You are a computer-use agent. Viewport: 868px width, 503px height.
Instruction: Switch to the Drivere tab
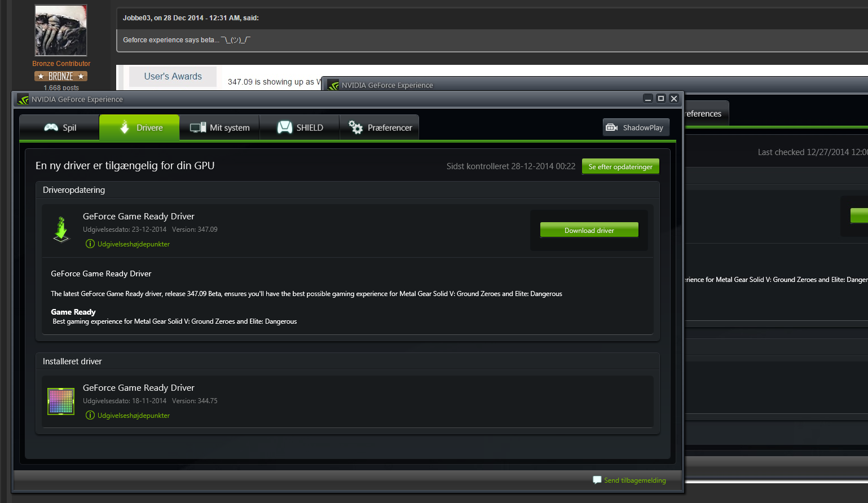(139, 127)
